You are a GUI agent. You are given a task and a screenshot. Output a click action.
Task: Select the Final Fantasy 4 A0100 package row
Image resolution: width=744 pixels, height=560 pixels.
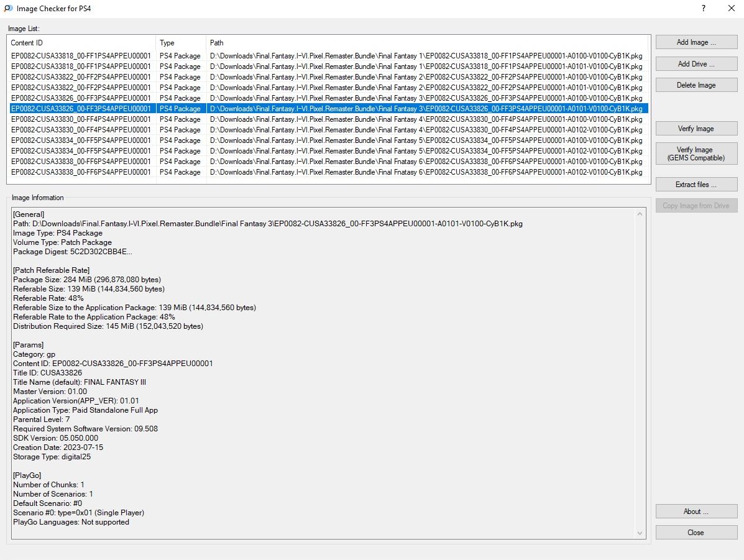click(x=329, y=119)
